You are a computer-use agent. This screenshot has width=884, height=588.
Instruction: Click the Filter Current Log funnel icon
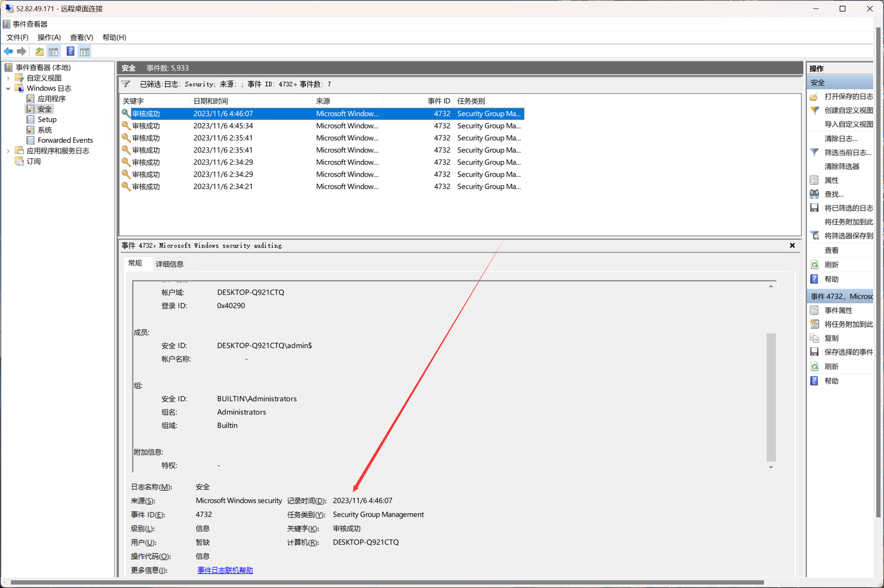814,152
